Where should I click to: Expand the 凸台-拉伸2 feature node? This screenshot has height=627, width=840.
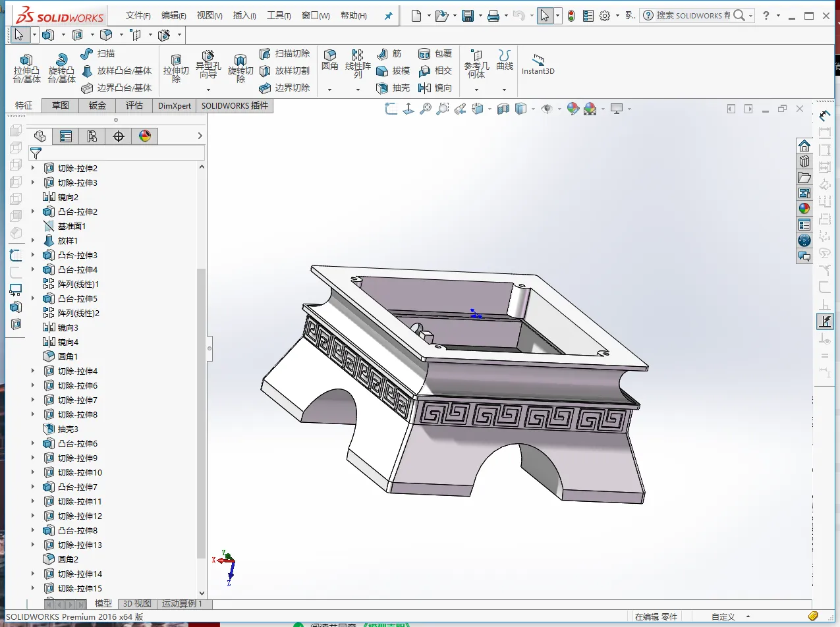point(33,211)
